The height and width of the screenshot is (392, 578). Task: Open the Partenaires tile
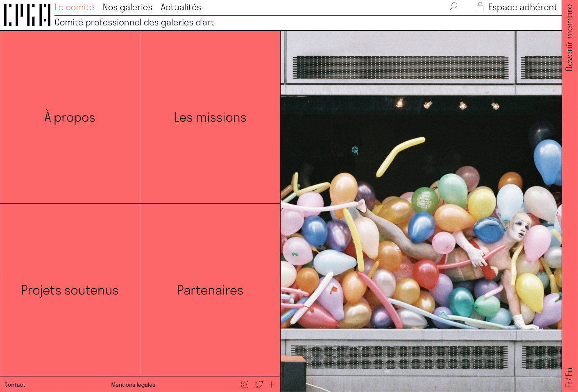pyautogui.click(x=210, y=290)
